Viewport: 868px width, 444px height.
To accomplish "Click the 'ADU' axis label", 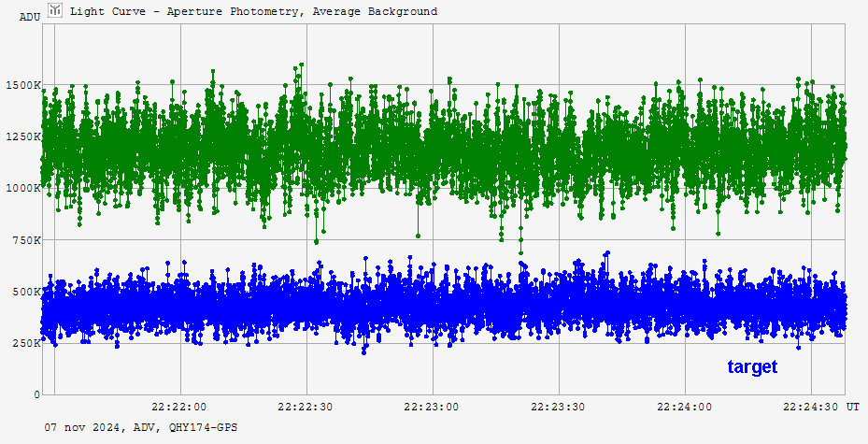I will [30, 17].
